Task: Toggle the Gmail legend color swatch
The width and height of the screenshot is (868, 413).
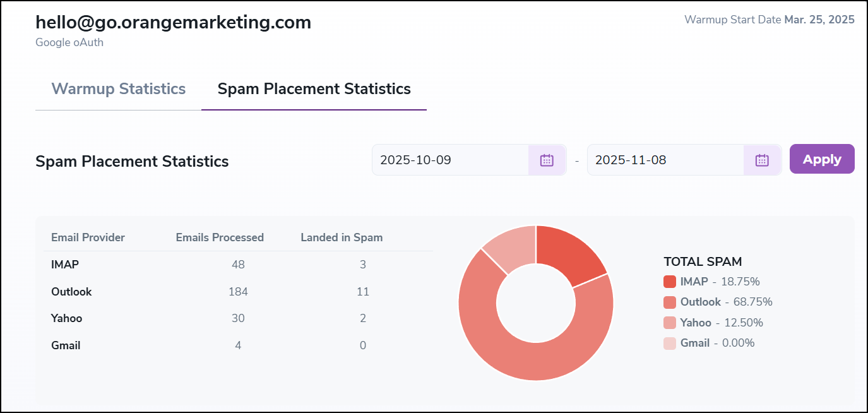Action: point(670,344)
